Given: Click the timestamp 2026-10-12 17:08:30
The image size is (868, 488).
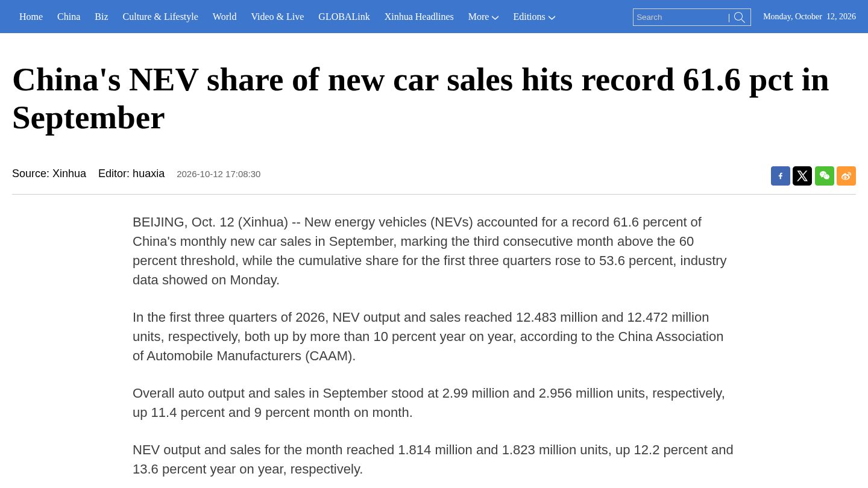Looking at the screenshot, I should tap(219, 174).
